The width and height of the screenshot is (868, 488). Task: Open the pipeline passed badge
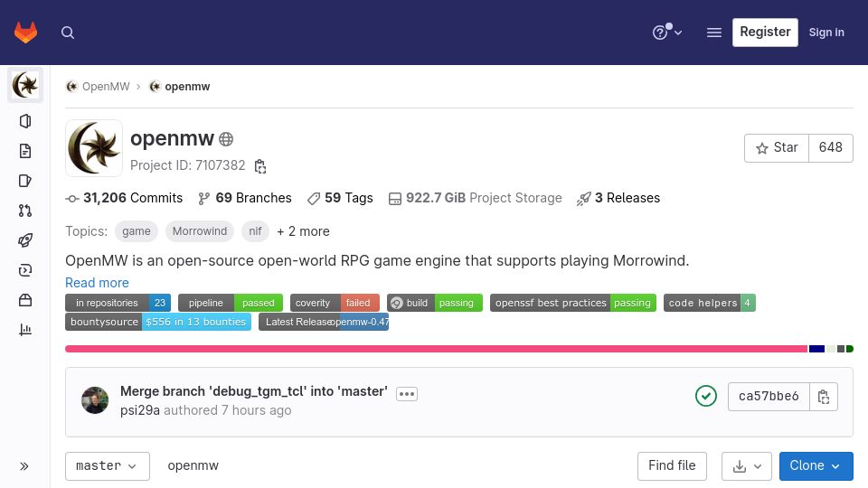[x=231, y=303]
